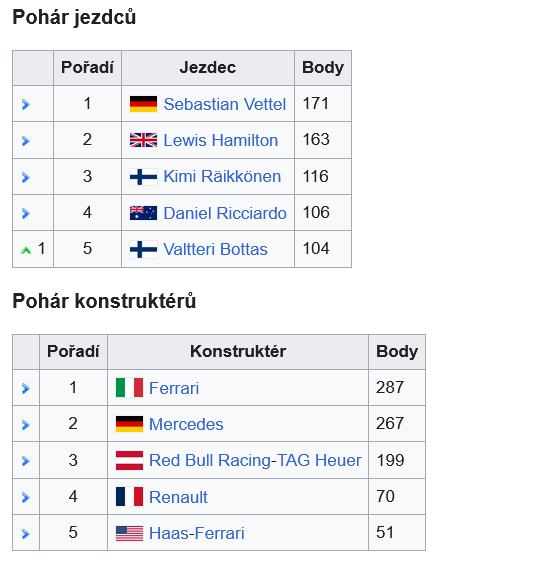This screenshot has width=545, height=567.
Task: Open the Haas-Ferrari link
Action: (x=197, y=533)
